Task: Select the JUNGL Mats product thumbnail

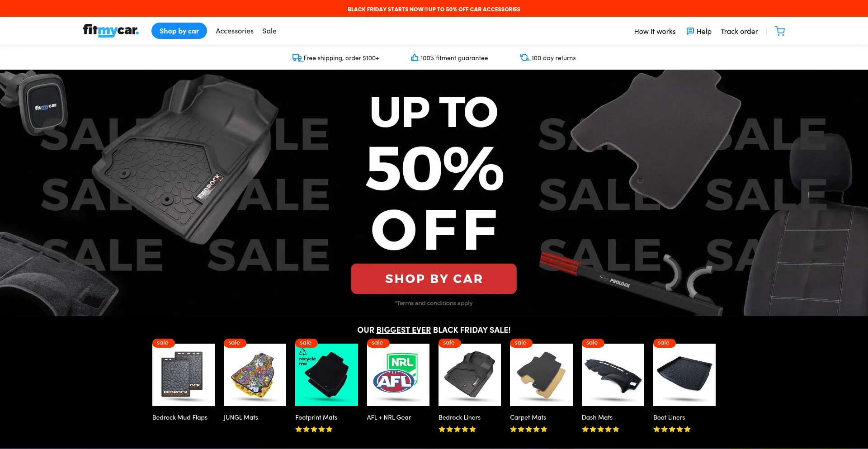Action: tap(255, 375)
